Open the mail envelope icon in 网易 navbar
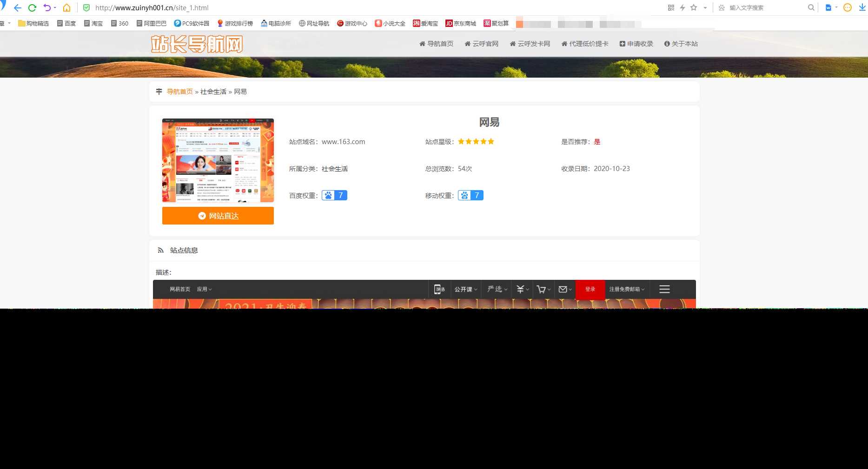 (x=563, y=289)
